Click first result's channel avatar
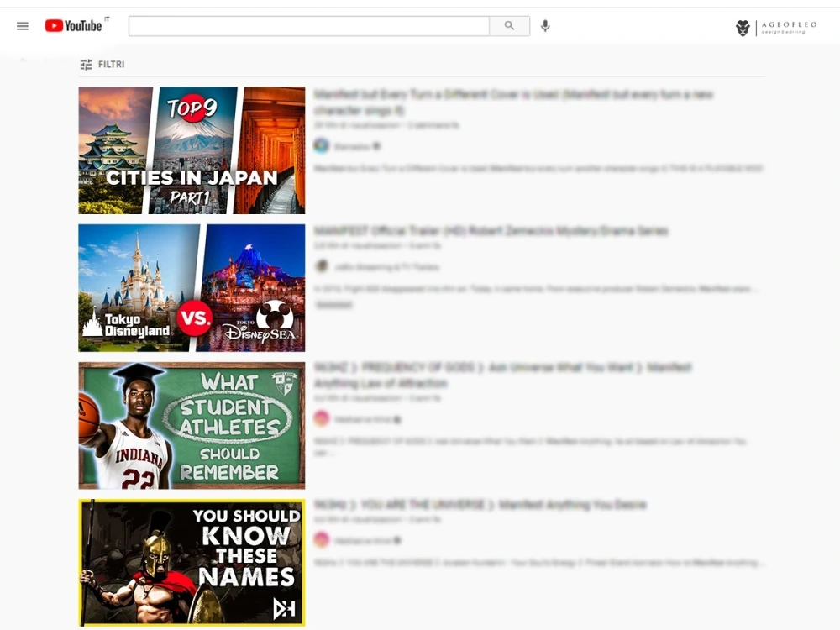This screenshot has width=840, height=630. coord(322,145)
